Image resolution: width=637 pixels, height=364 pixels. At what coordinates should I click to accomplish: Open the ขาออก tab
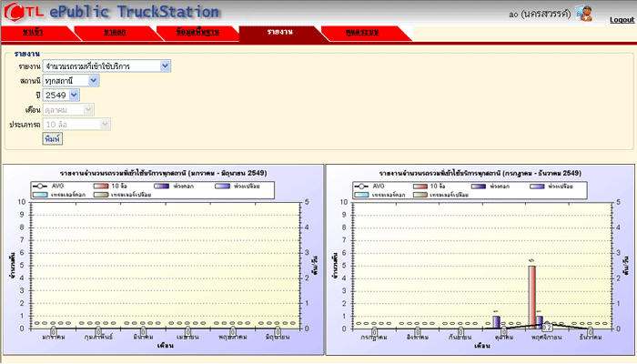(115, 32)
